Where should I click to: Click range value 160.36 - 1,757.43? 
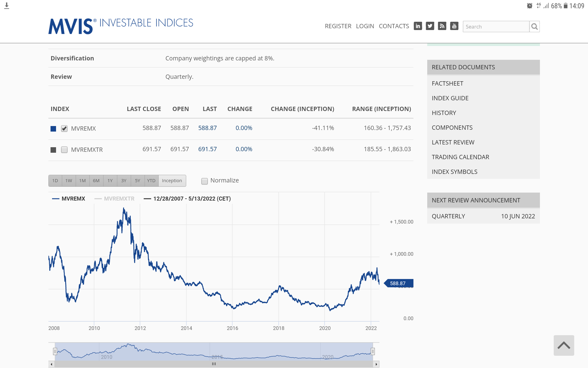tap(387, 128)
